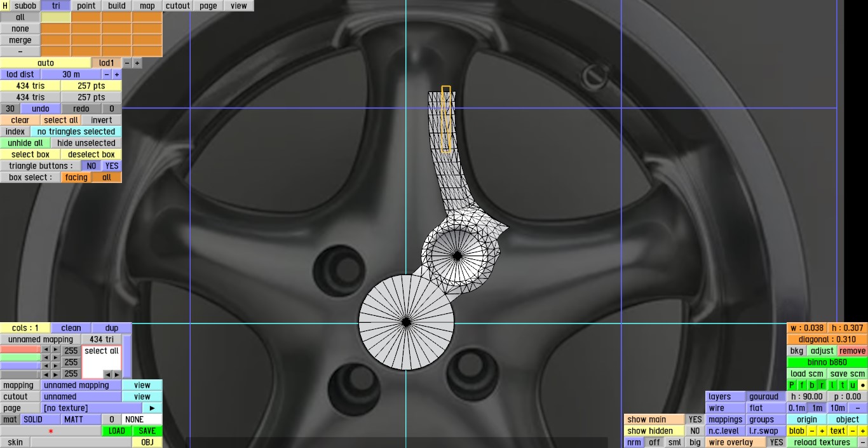Select the 0.1m grid size
Image resolution: width=868 pixels, height=448 pixels.
point(797,408)
